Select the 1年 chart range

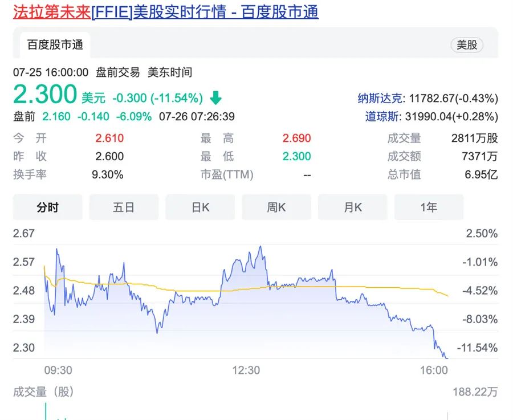[x=429, y=207]
